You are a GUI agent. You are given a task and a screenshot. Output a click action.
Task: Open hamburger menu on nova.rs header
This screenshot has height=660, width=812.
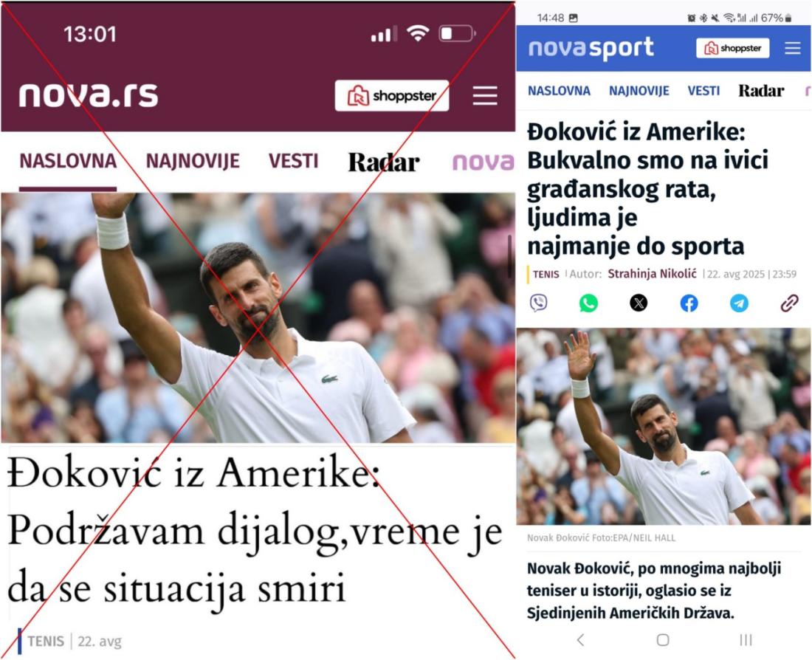click(485, 96)
